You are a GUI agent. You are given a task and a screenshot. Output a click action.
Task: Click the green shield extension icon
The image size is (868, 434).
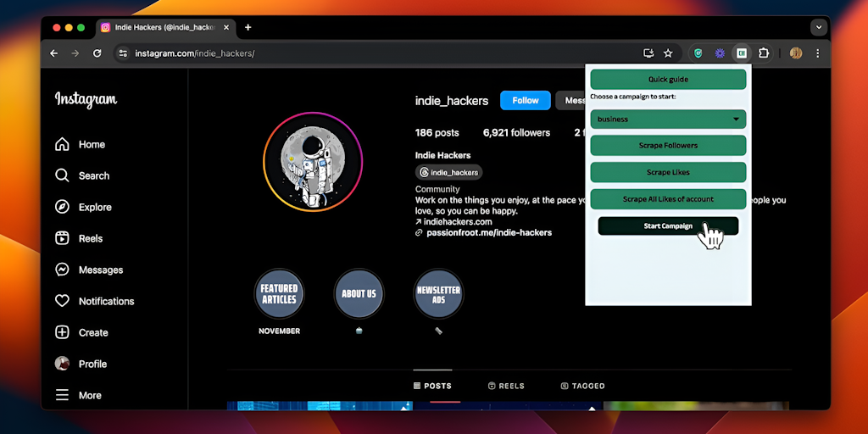point(698,53)
